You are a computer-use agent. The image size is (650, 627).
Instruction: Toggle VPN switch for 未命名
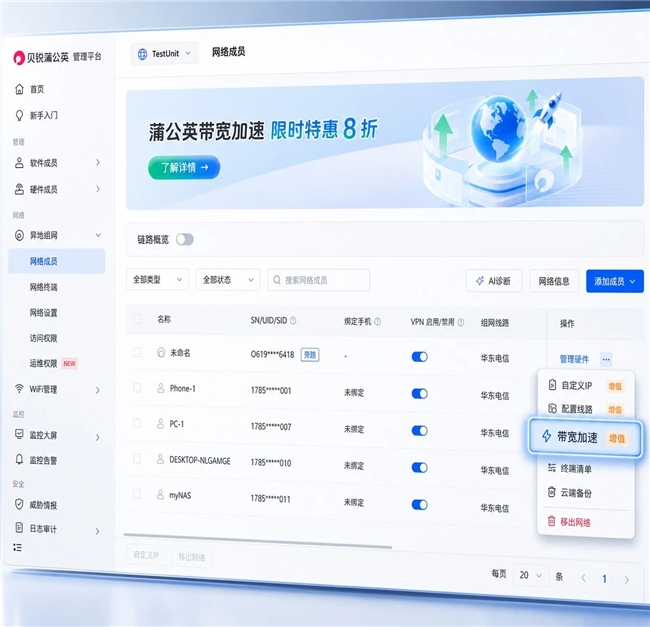[420, 357]
